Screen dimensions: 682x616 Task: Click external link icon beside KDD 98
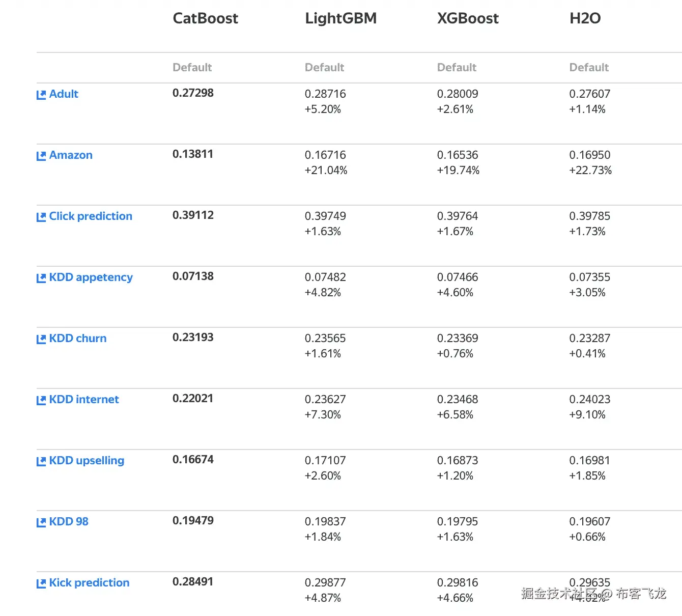coord(41,522)
